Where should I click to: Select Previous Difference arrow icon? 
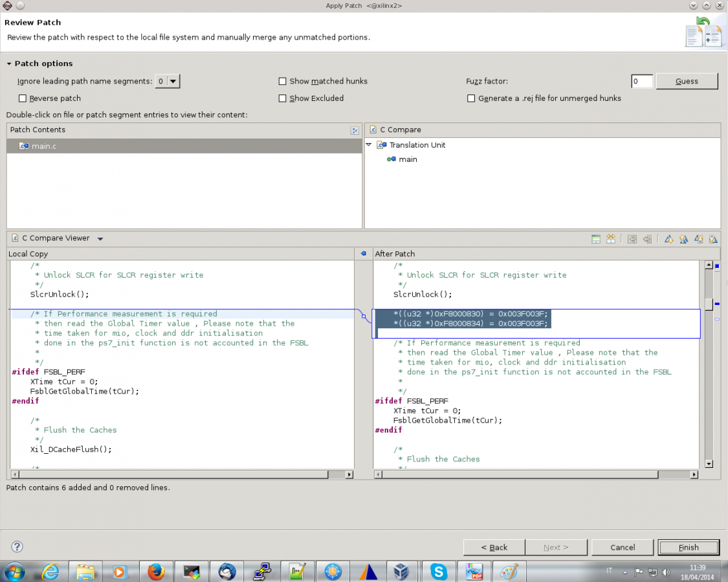click(x=683, y=239)
